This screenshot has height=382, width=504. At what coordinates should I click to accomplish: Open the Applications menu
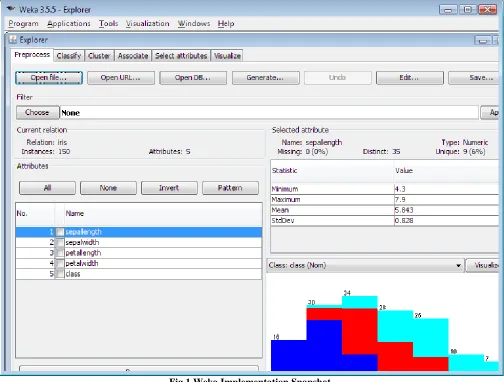(69, 24)
